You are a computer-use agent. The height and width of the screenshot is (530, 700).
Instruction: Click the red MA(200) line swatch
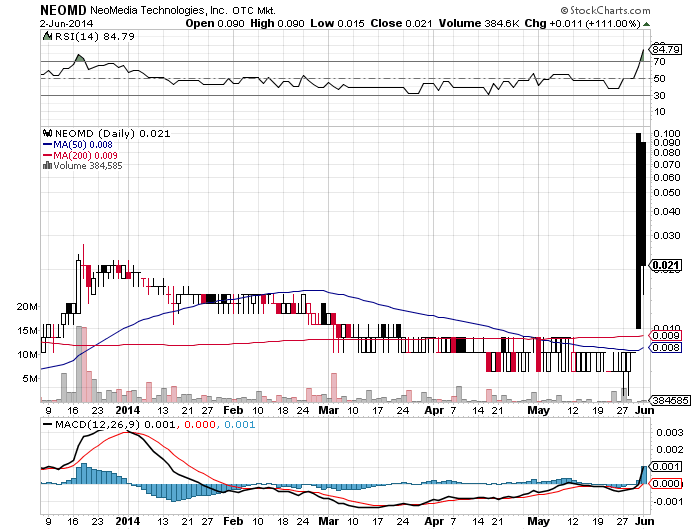(47, 155)
